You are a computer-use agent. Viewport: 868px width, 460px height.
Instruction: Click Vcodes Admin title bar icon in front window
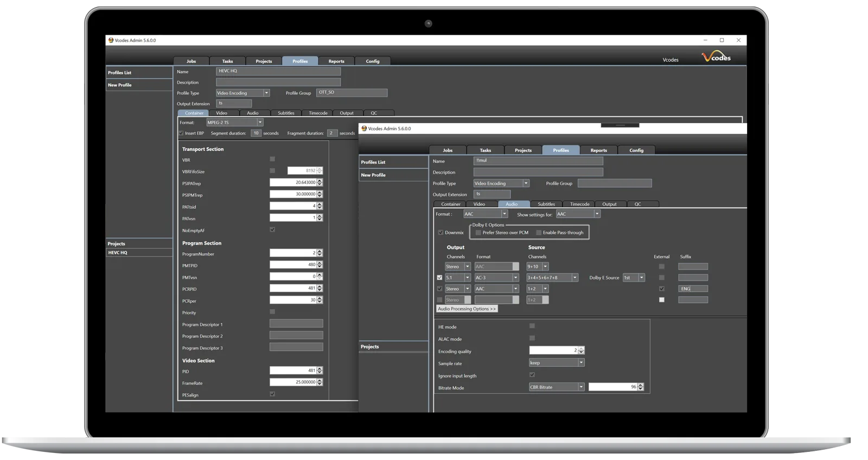(364, 129)
